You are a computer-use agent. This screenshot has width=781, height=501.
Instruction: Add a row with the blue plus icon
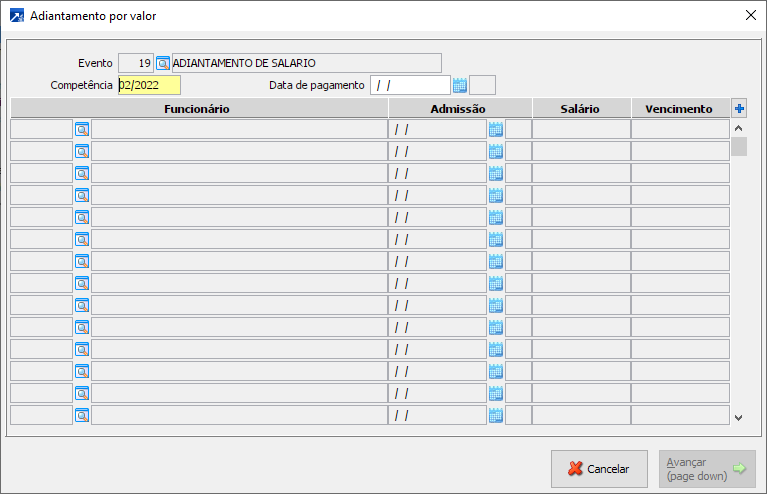click(739, 109)
